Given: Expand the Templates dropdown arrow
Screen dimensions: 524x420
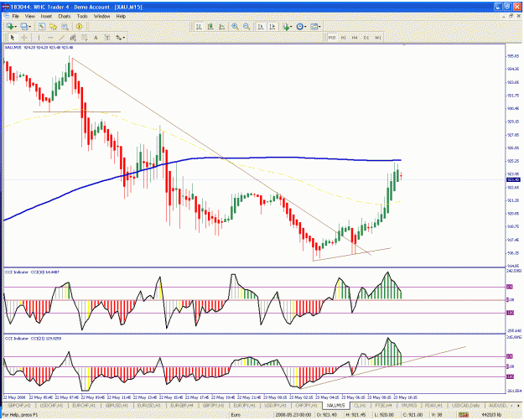Looking at the screenshot, I should pyautogui.click(x=319, y=27).
